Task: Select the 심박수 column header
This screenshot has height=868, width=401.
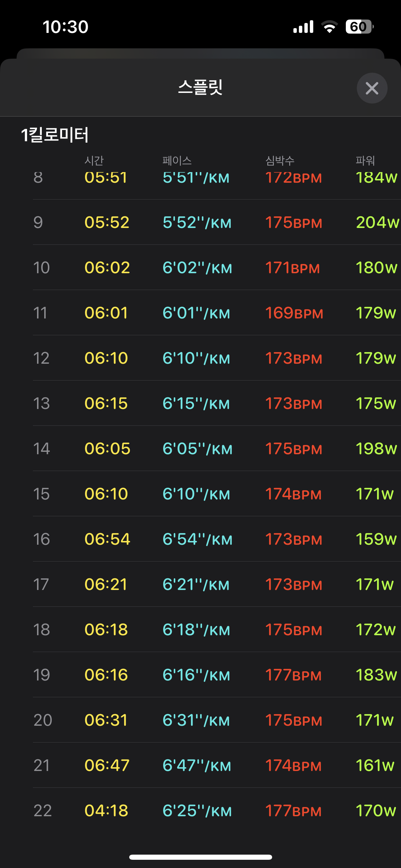Action: point(280,160)
